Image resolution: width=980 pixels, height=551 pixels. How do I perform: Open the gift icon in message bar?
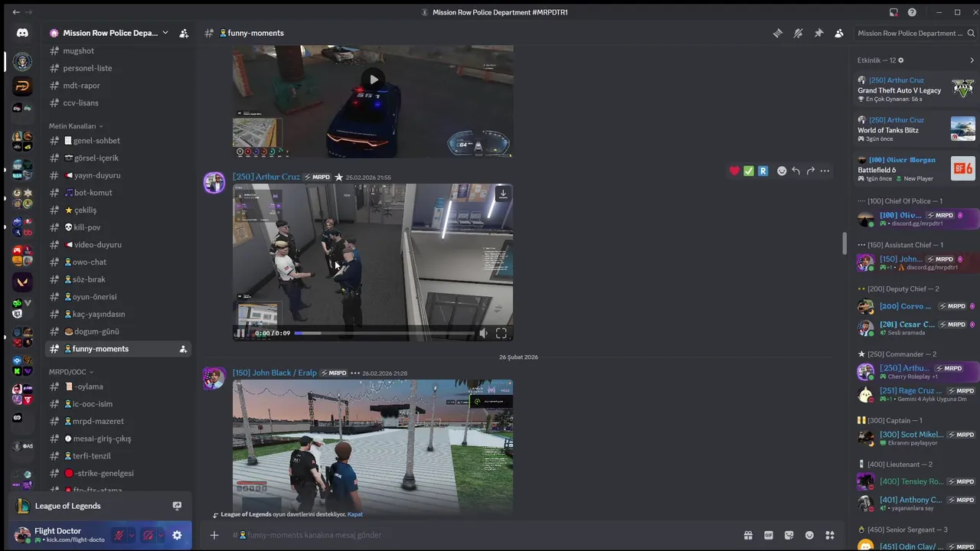pos(748,535)
